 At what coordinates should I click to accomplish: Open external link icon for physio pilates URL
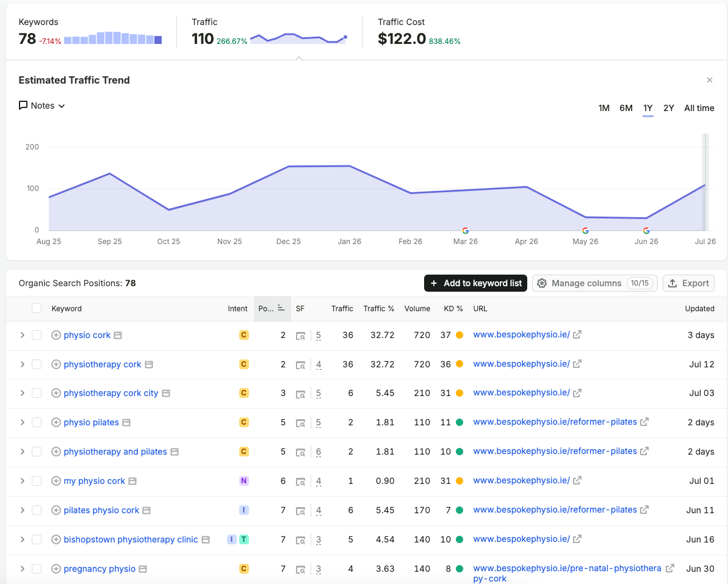(644, 422)
